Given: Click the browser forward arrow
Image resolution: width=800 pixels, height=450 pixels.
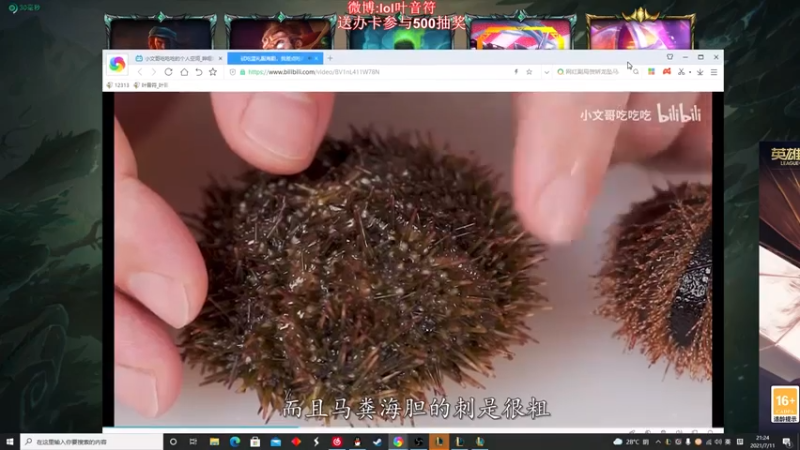Looking at the screenshot, I should (154, 72).
